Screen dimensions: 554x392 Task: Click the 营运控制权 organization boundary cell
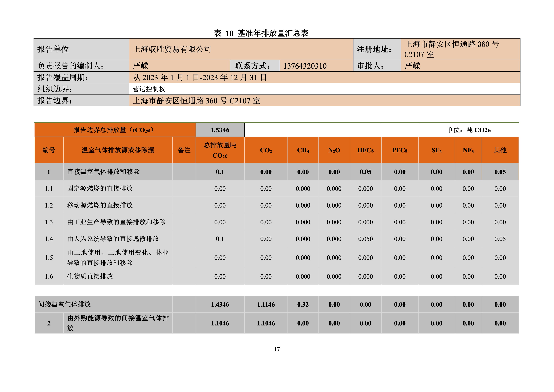(324, 89)
